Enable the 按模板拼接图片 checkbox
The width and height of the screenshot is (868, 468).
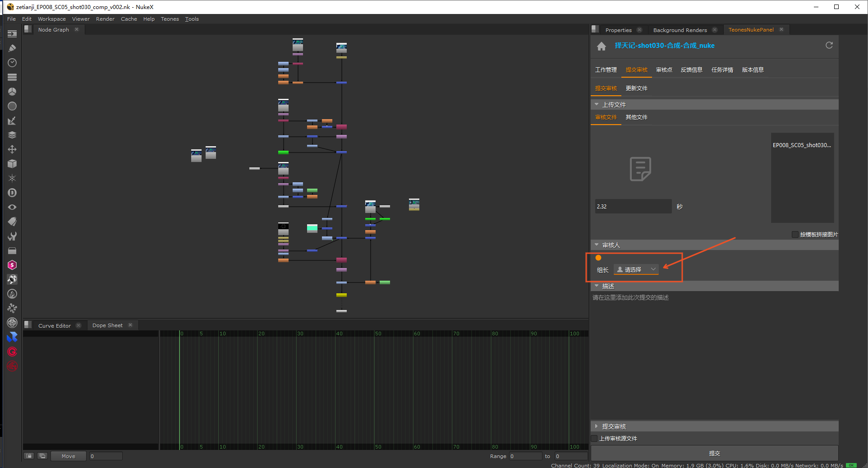pyautogui.click(x=795, y=234)
